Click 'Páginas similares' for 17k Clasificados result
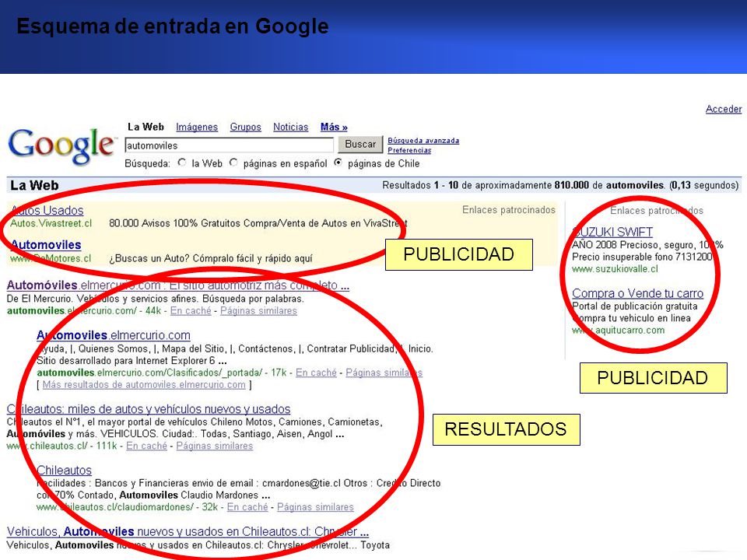747x560 pixels. point(384,373)
